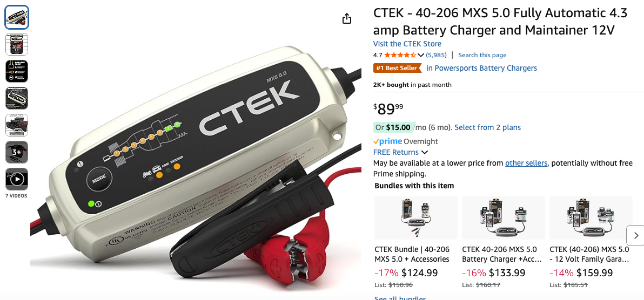The height and width of the screenshot is (300, 644).
Task: Click the #1 Best Seller badge
Action: pyautogui.click(x=397, y=68)
